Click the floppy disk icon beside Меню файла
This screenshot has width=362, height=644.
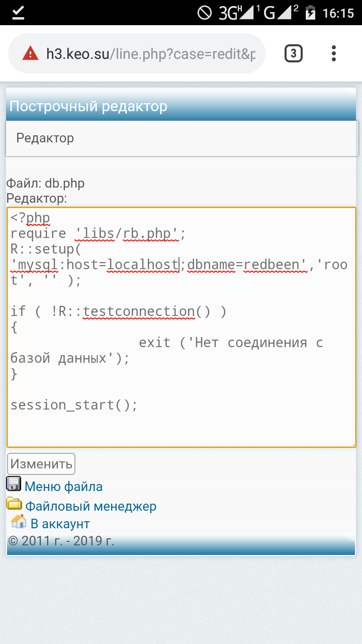(x=14, y=484)
